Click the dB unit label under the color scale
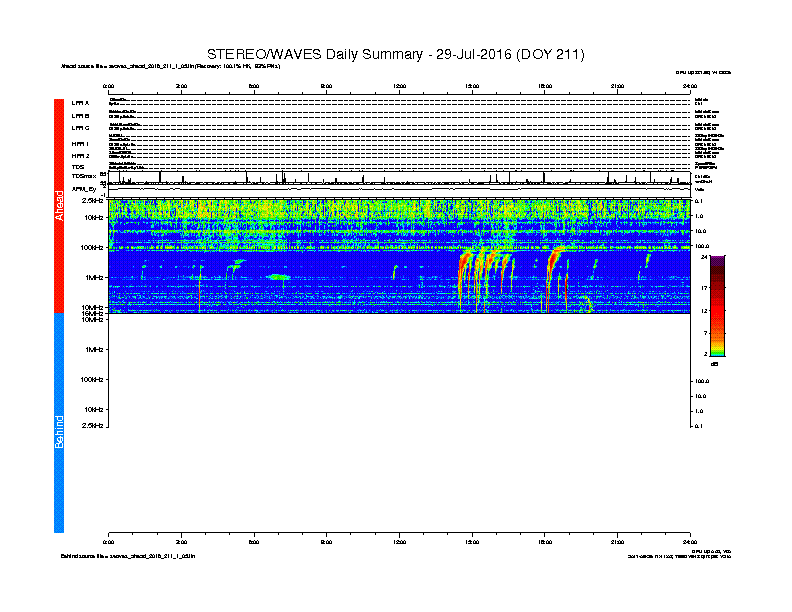792x612 pixels. point(714,364)
